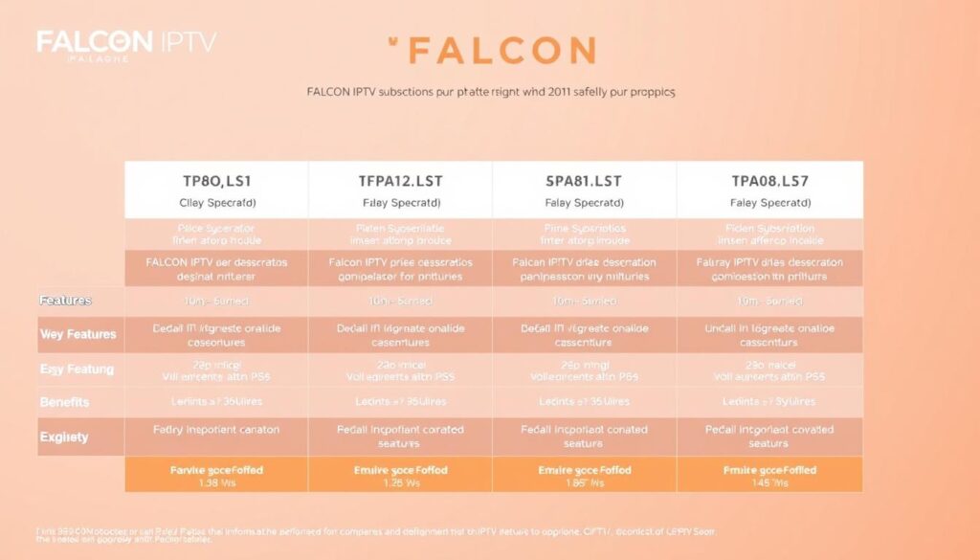Select the TP80.LS1 plan column header
The image size is (980, 560).
[x=216, y=181]
